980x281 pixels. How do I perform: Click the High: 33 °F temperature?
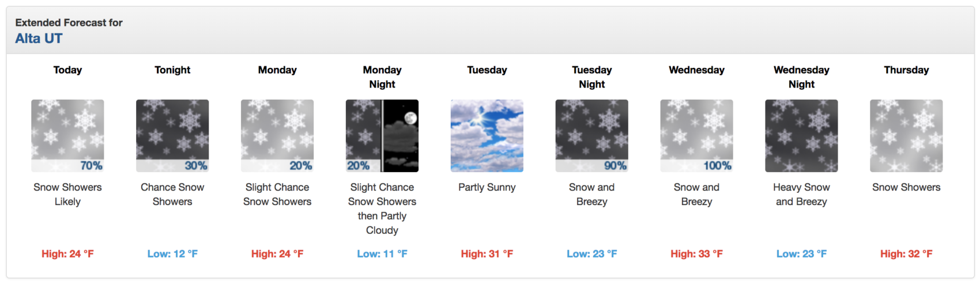click(x=697, y=254)
